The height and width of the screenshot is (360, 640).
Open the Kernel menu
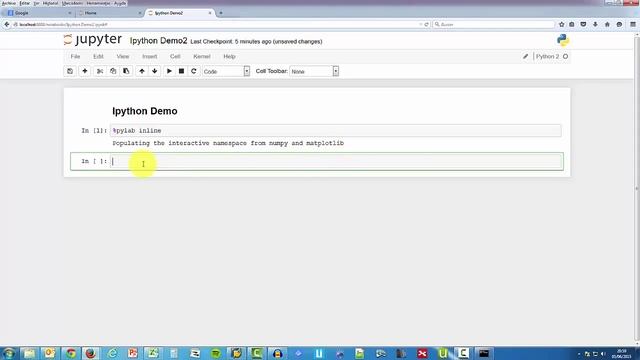(x=202, y=56)
